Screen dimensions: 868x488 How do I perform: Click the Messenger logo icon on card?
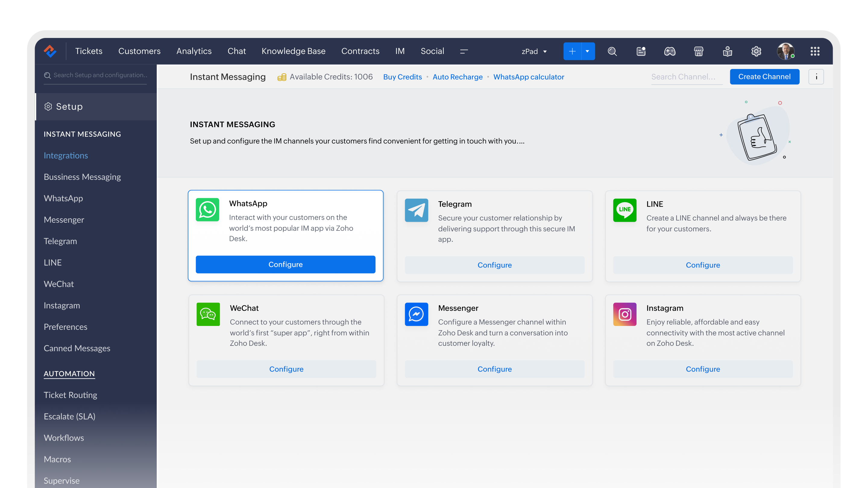[417, 314]
